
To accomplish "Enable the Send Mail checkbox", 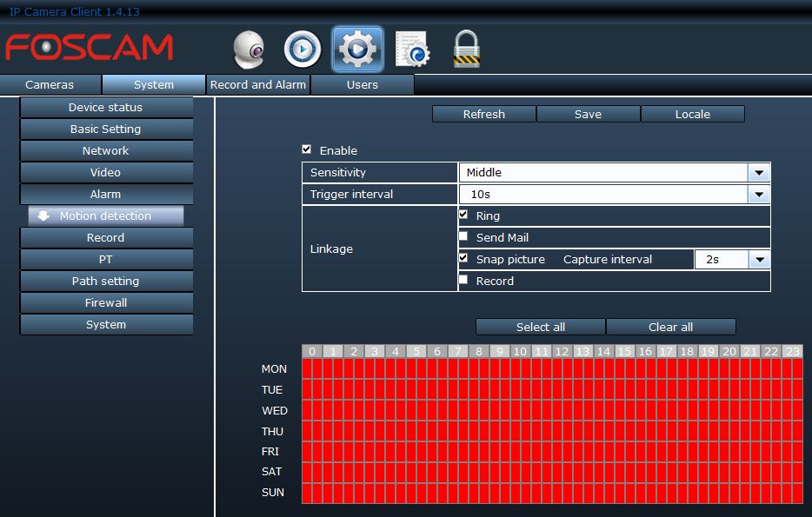I will tap(463, 236).
